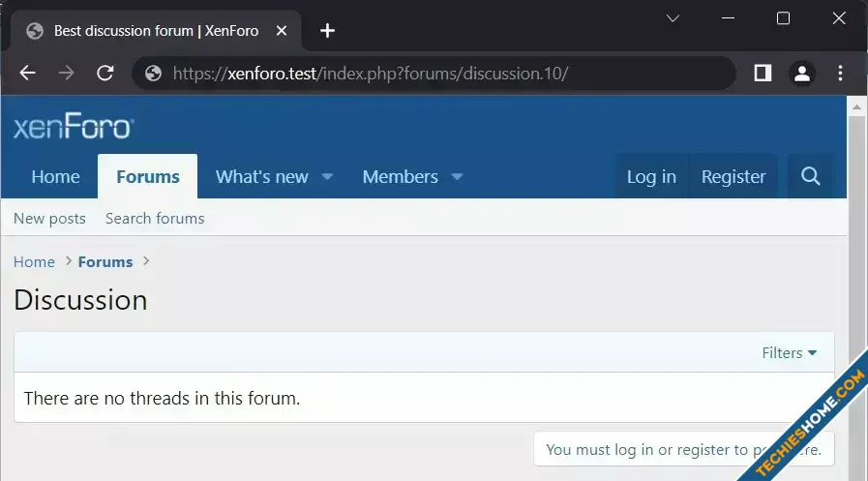This screenshot has width=868, height=481.
Task: Open a new browser tab with the plus icon
Action: pyautogui.click(x=327, y=30)
